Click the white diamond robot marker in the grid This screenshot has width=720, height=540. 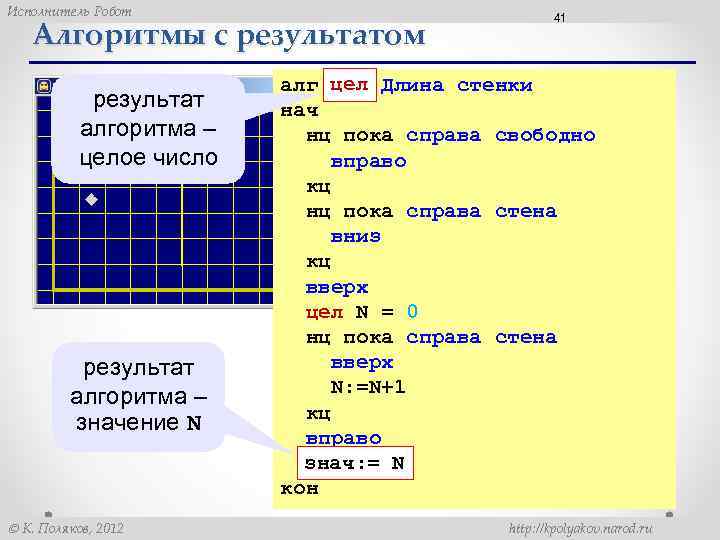(91, 199)
